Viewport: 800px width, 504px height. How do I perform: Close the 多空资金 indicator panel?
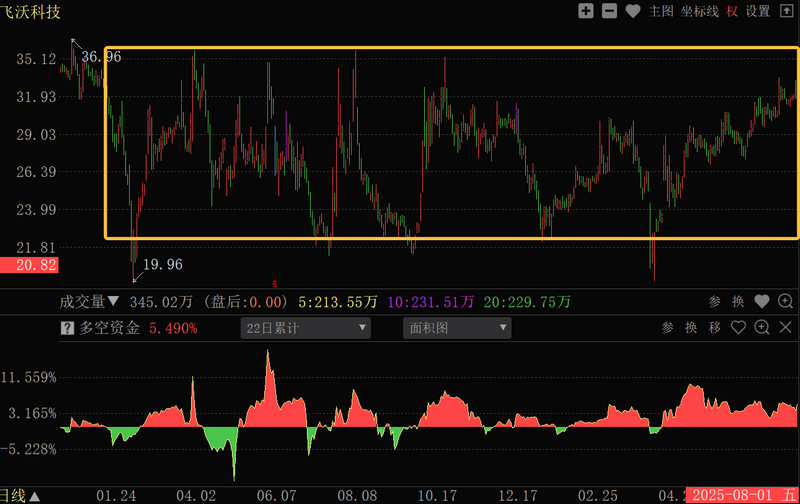[x=785, y=327]
